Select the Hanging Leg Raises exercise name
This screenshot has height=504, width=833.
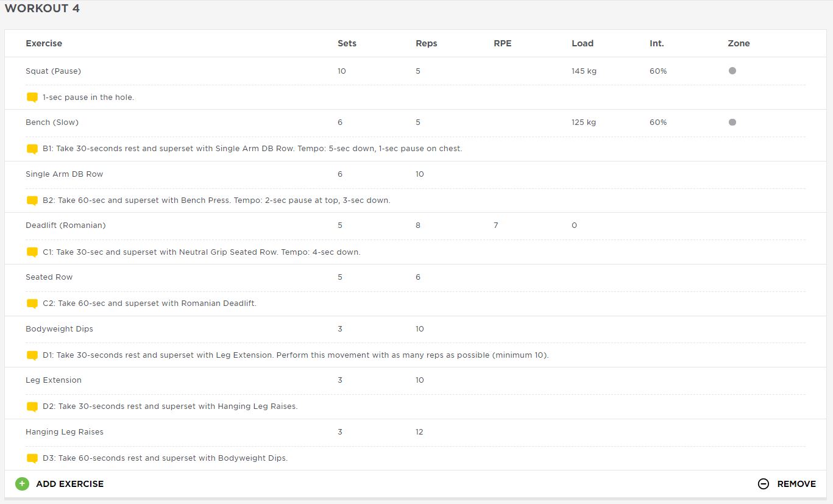click(65, 432)
